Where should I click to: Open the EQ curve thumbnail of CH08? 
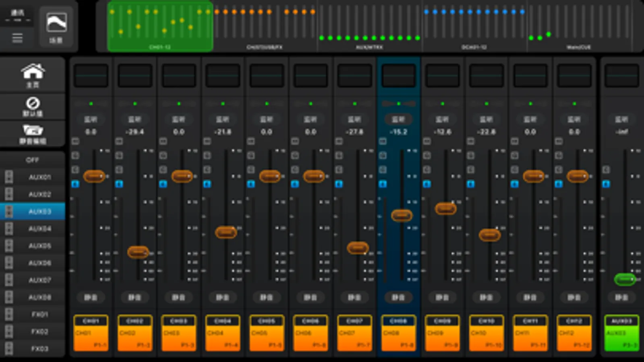[x=398, y=75]
